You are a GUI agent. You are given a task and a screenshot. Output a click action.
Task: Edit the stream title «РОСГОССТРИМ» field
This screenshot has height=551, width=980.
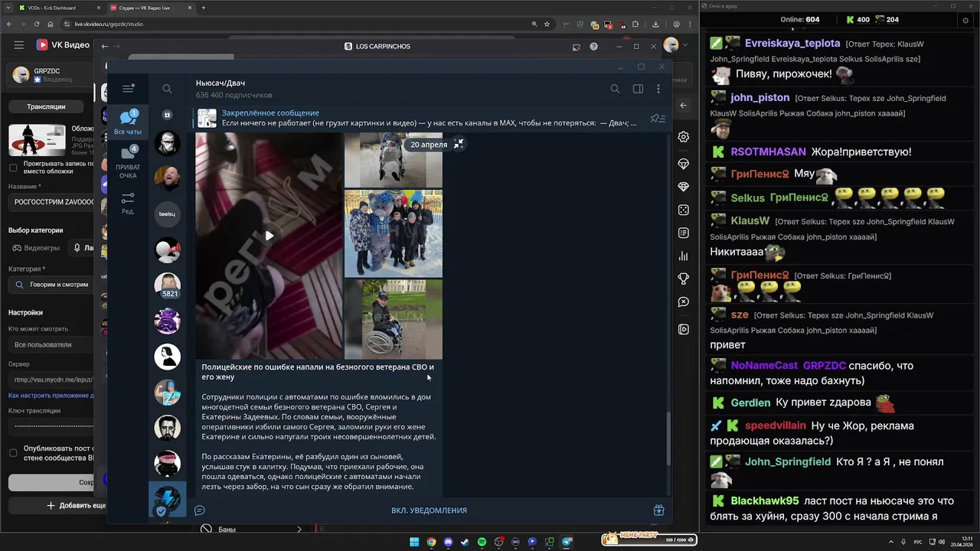52,202
